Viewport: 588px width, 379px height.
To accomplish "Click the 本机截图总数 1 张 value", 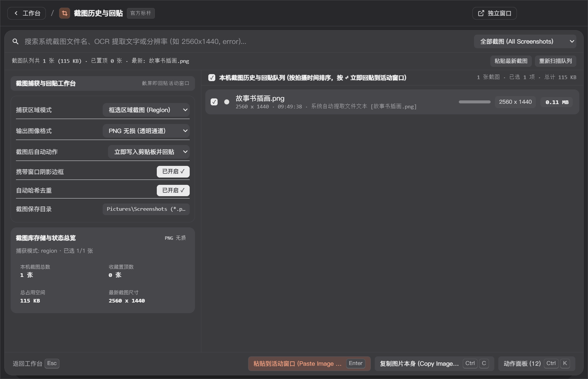I will pyautogui.click(x=27, y=275).
